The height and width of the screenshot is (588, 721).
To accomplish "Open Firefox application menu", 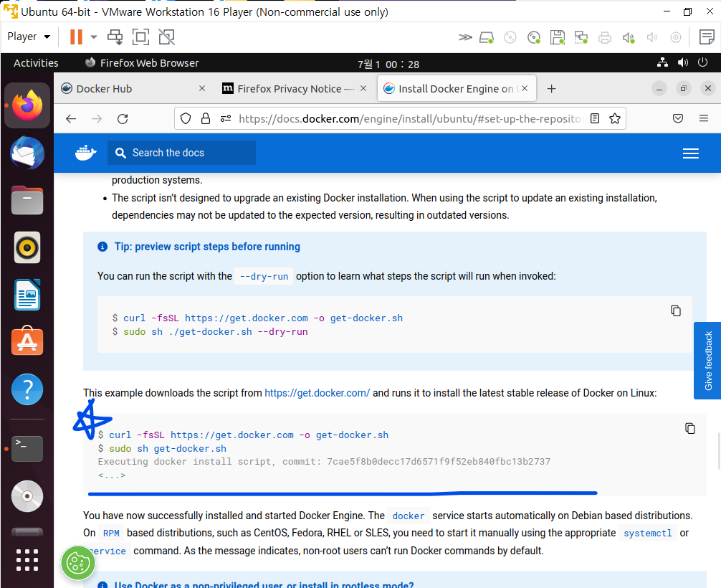I will [x=704, y=119].
